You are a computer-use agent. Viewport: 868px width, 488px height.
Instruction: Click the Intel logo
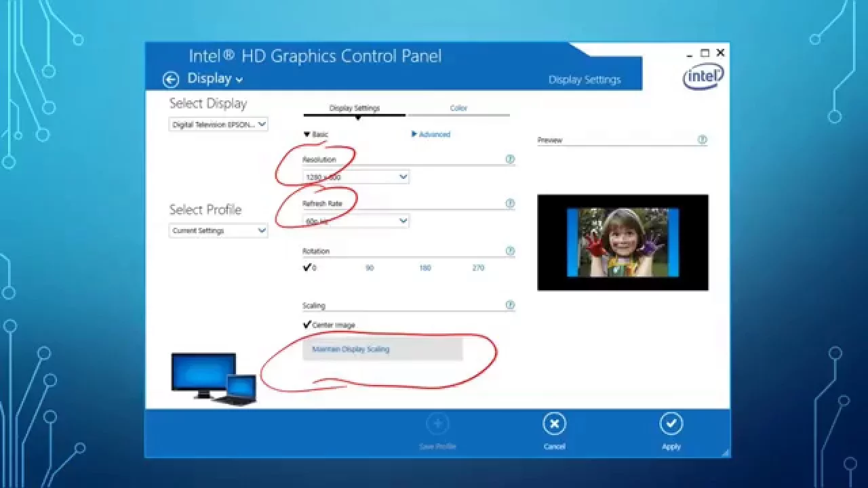703,76
